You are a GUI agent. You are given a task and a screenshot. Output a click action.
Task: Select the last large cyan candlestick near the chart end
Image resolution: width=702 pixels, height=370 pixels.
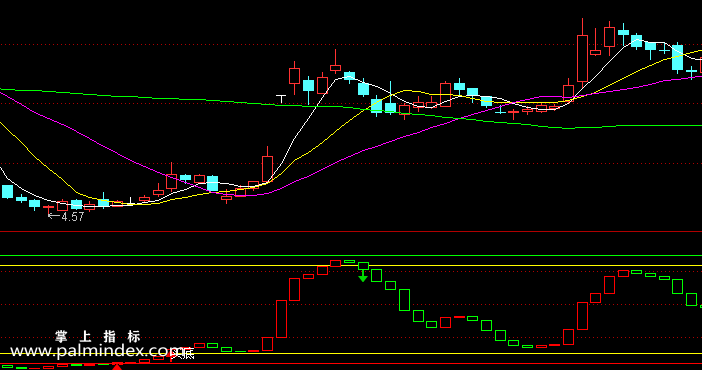tap(677, 58)
